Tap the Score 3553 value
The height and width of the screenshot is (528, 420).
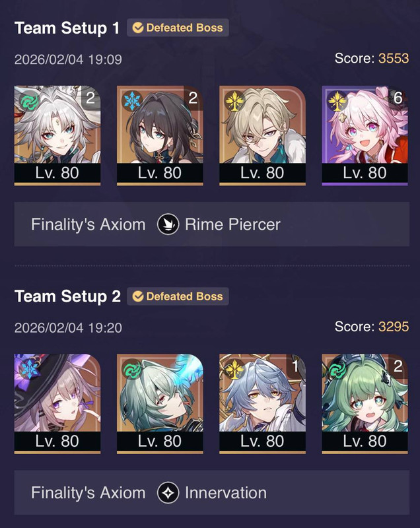coord(394,58)
